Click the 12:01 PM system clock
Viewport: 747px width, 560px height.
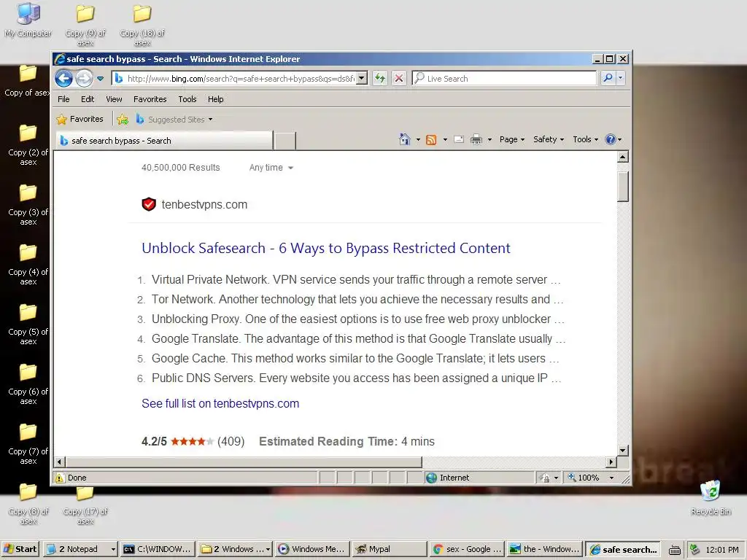[721, 550]
